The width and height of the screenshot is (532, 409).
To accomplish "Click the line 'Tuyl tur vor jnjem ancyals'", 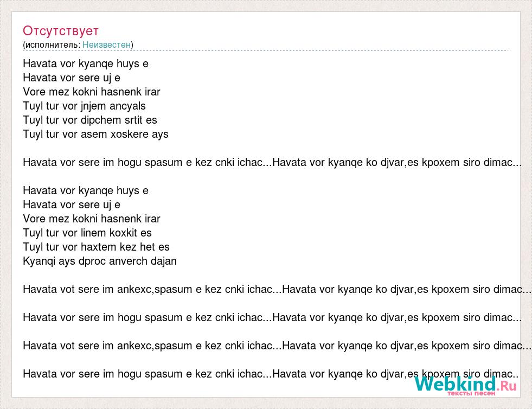I will tap(84, 106).
